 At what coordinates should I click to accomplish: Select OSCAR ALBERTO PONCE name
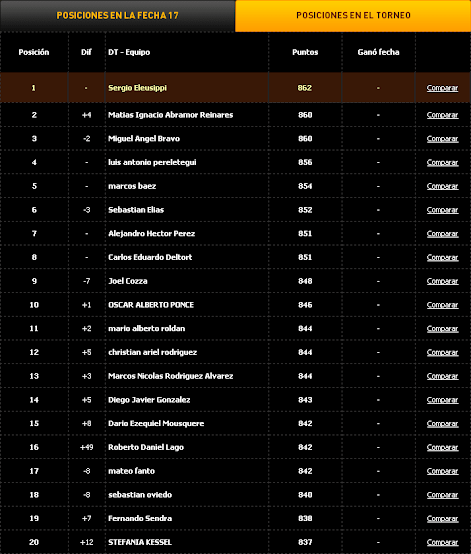coord(151,305)
